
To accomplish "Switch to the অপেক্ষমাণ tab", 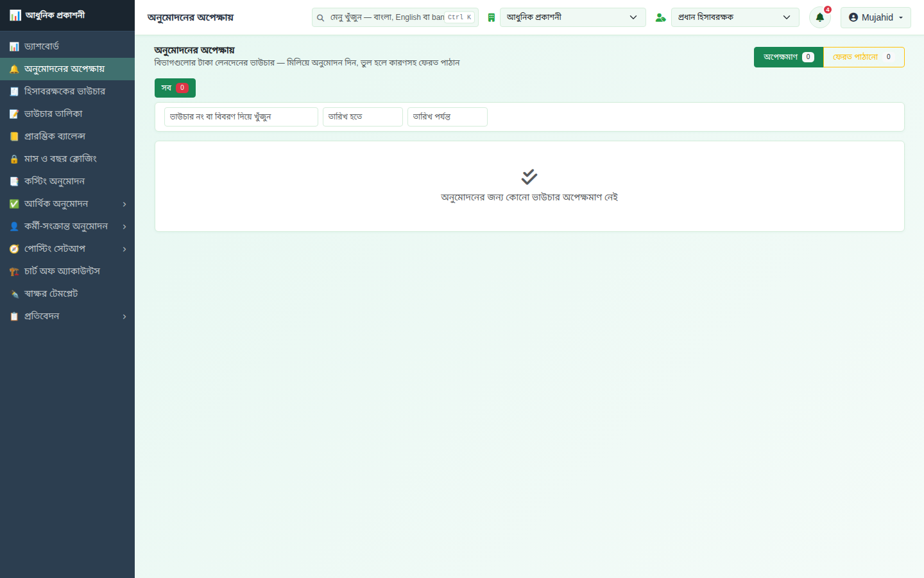I will point(789,57).
